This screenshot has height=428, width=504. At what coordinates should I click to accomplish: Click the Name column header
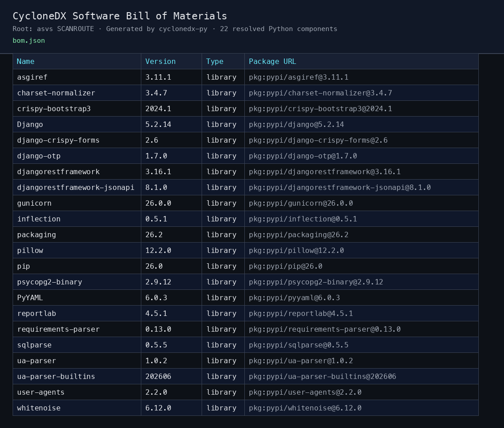point(77,61)
